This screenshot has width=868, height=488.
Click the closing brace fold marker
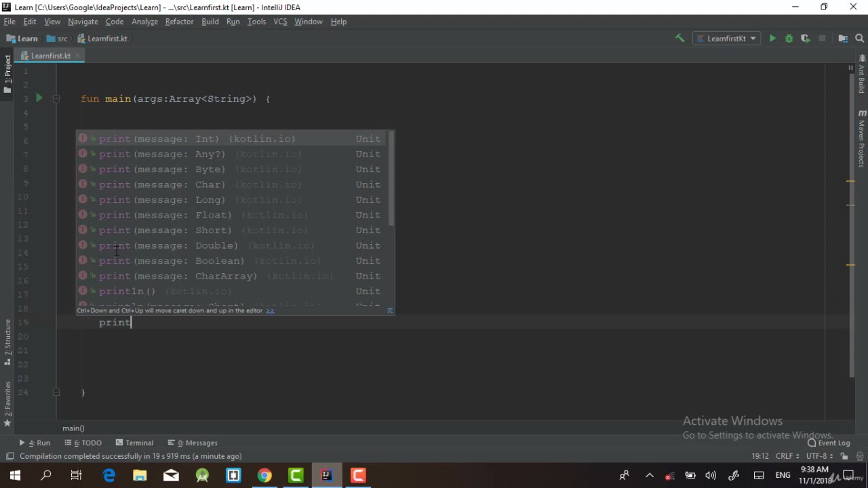[x=56, y=392]
